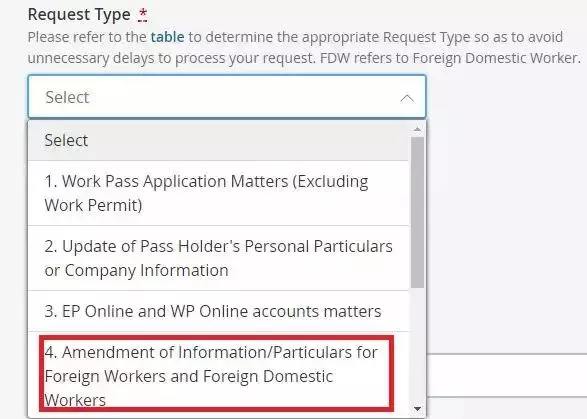Click the 'Foreign Domestic Worker' helper description text
This screenshot has width=587, height=419.
coord(496,58)
